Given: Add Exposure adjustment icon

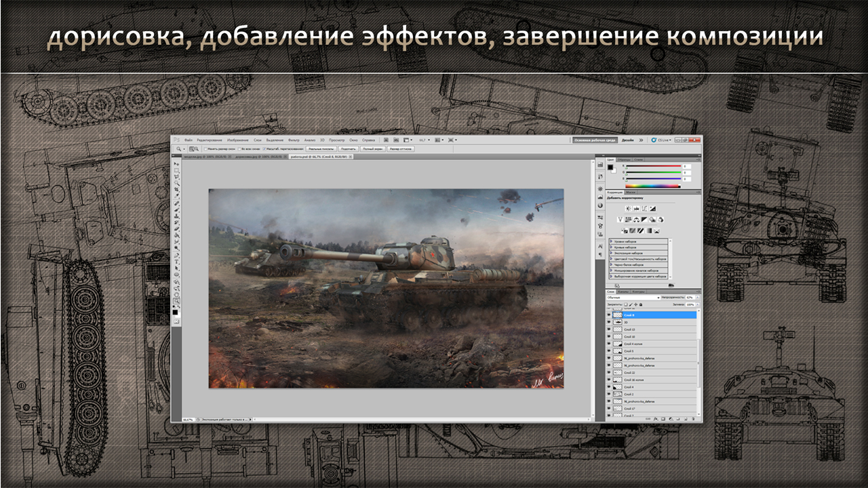Looking at the screenshot, I should click(x=652, y=208).
